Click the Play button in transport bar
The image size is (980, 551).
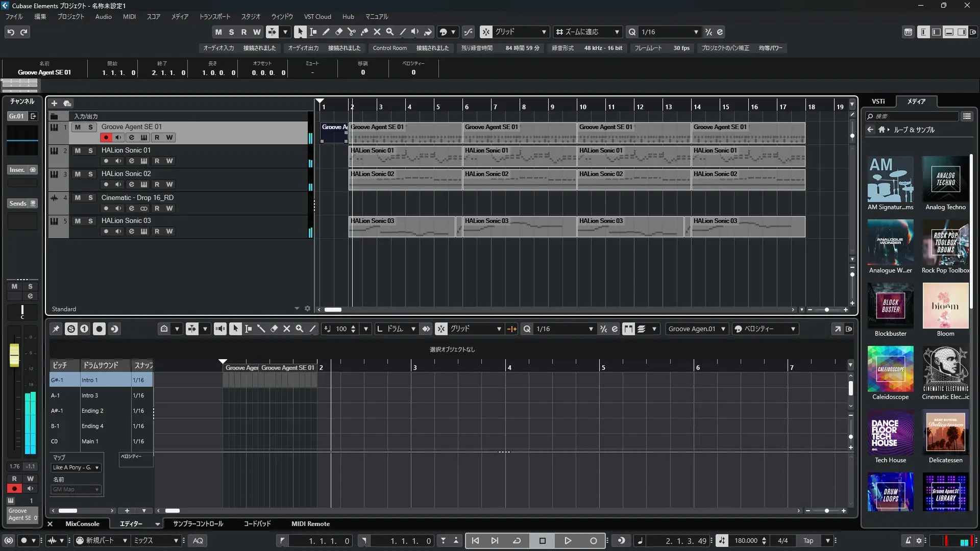pyautogui.click(x=568, y=541)
